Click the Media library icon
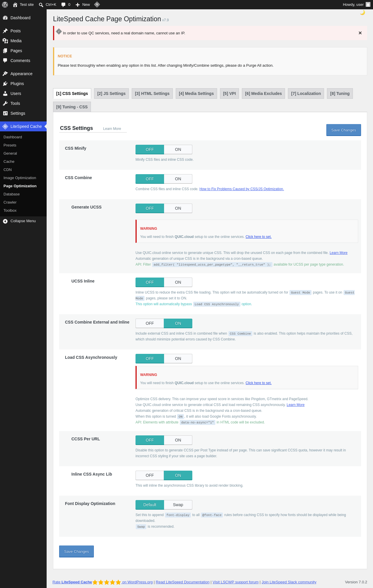The height and width of the screenshot is (588, 373). coord(5,41)
